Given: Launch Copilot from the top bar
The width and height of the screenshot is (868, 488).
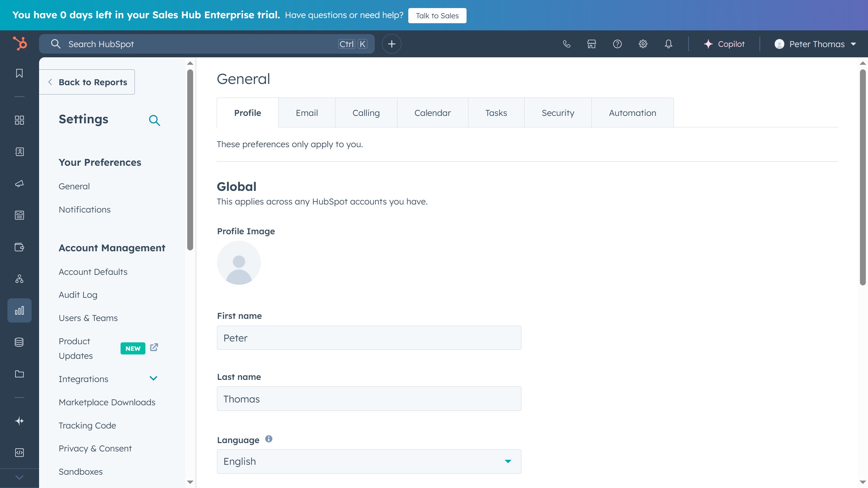Looking at the screenshot, I should click(x=724, y=44).
